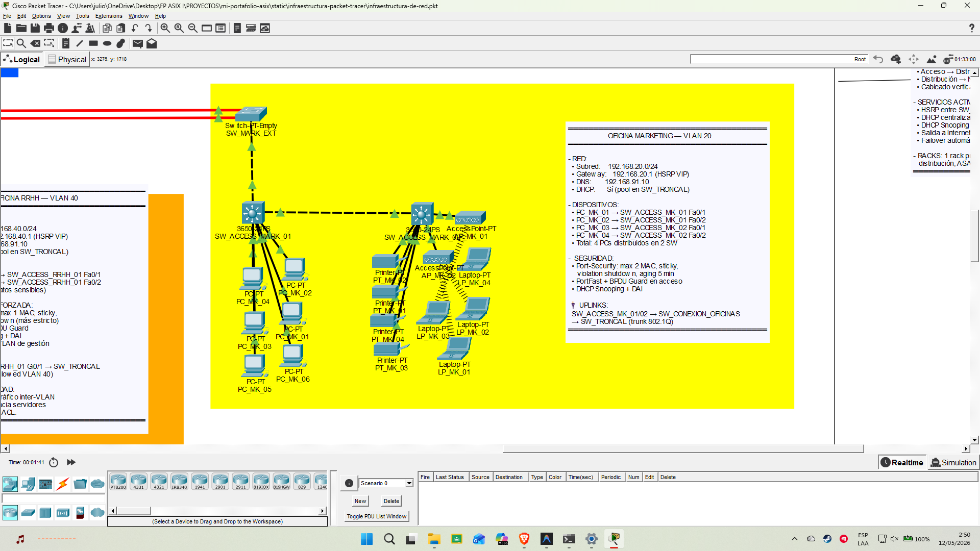This screenshot has width=980, height=551.
Task: Click the Copy icon in the toolbar
Action: 107,28
